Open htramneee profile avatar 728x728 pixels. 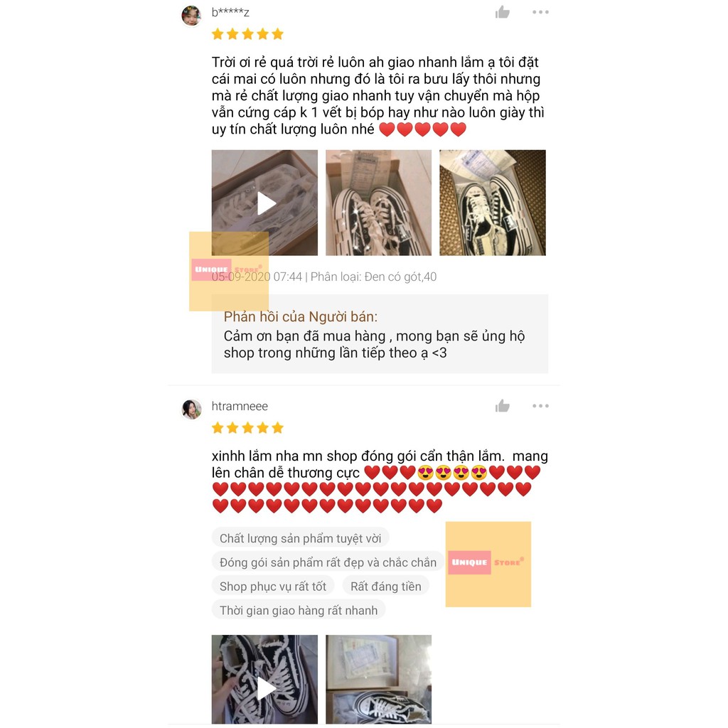click(x=191, y=409)
